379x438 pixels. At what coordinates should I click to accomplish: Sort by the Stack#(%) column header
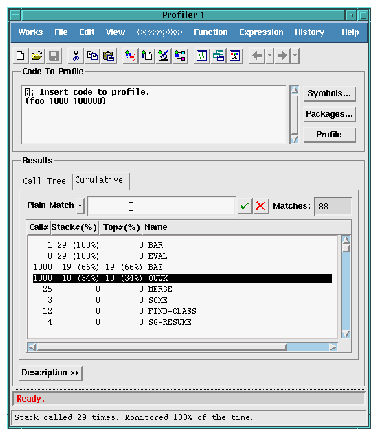[x=74, y=227]
